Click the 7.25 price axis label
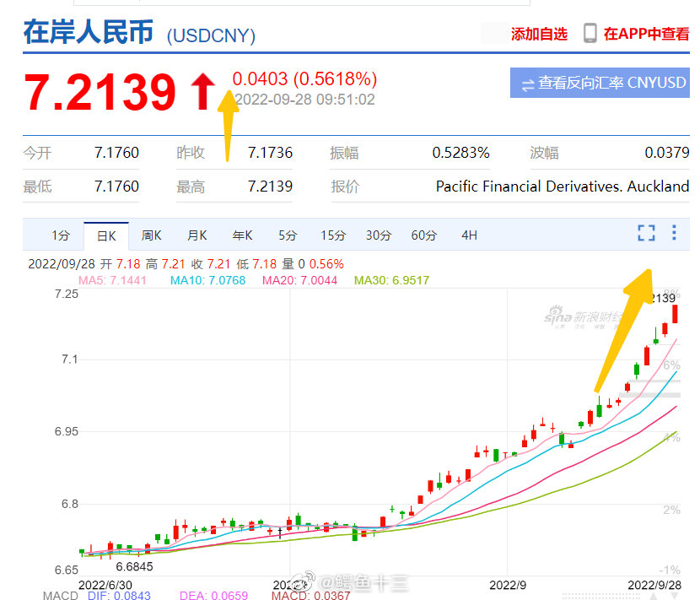This screenshot has width=700, height=600. tap(66, 294)
